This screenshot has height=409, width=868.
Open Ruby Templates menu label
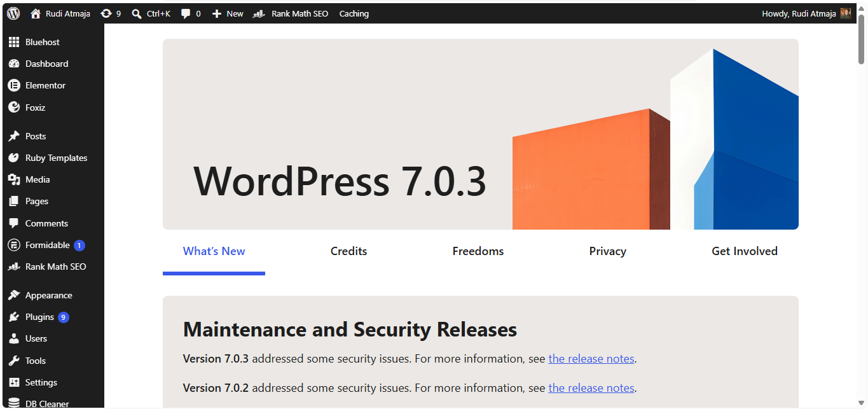(57, 158)
